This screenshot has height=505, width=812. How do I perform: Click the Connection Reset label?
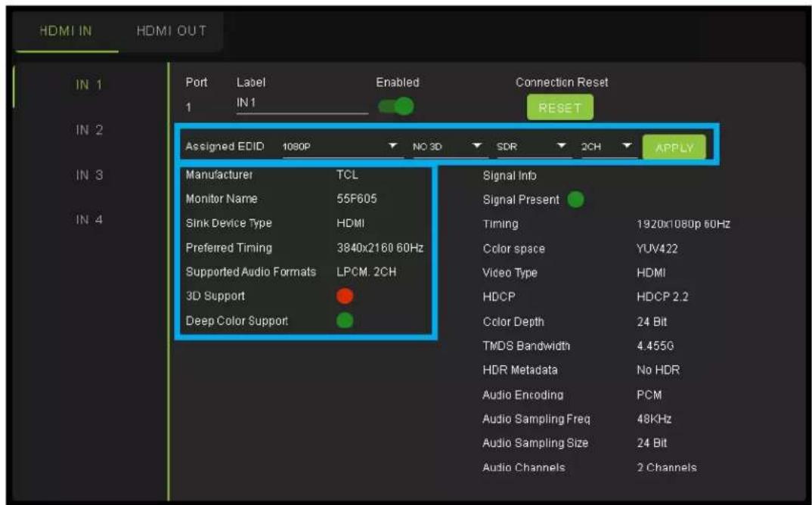(562, 82)
